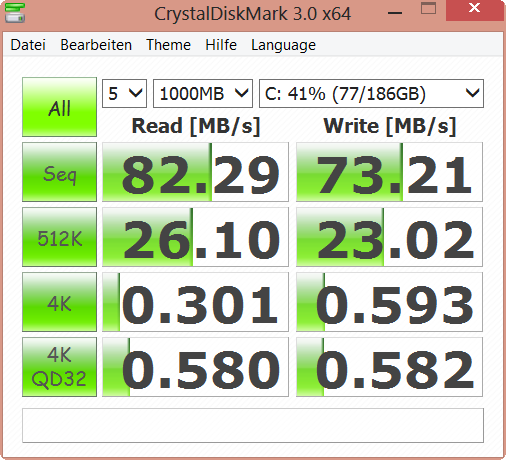
Task: Open the test size dropdown showing 1000MB
Action: pos(203,94)
